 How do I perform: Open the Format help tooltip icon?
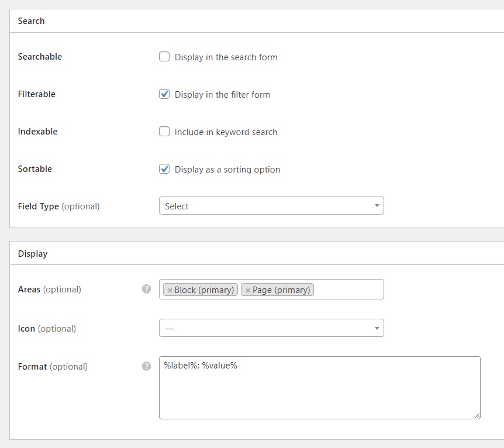pyautogui.click(x=146, y=367)
